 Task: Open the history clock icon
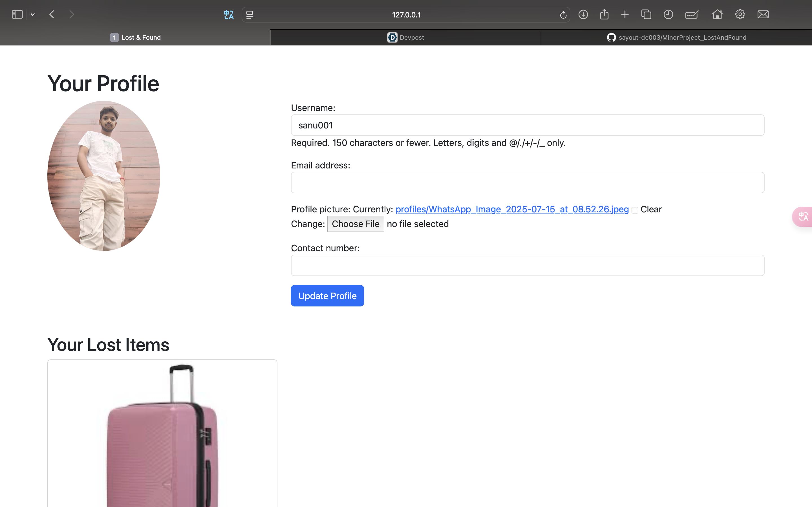tap(668, 14)
